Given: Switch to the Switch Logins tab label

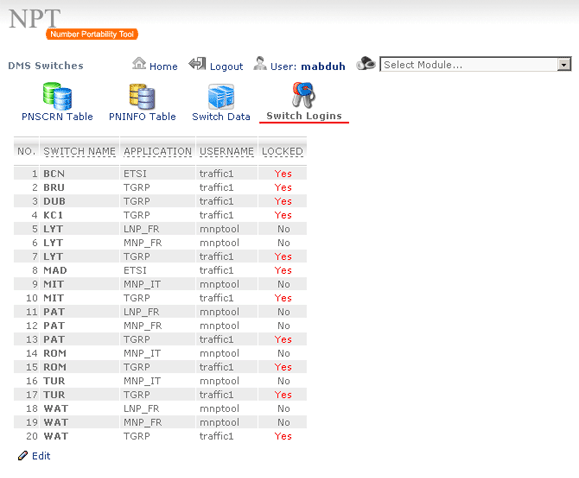Looking at the screenshot, I should pos(304,116).
